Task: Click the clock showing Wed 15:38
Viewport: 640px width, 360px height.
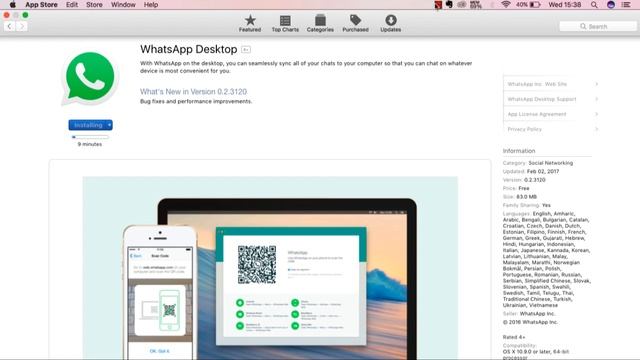Action: [564, 5]
